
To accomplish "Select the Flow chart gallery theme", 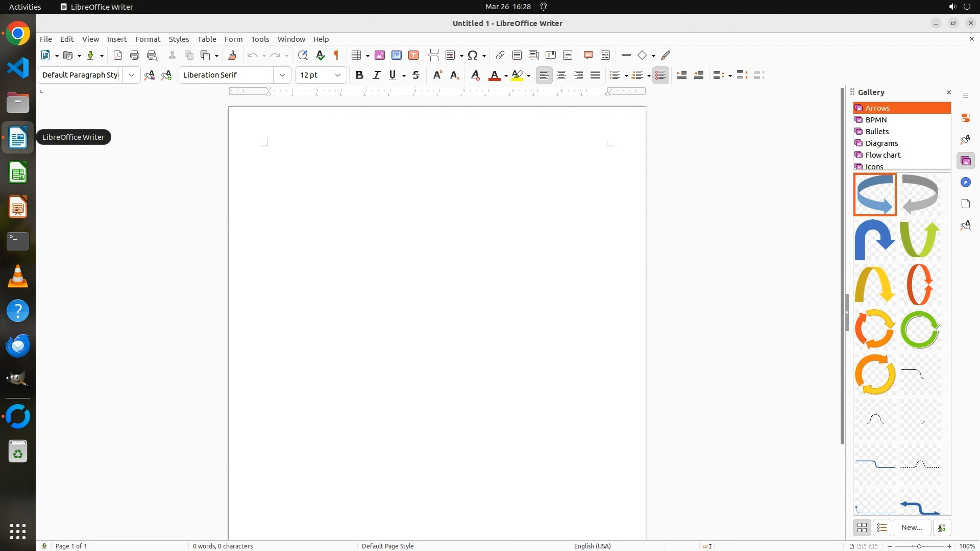I will pos(883,155).
